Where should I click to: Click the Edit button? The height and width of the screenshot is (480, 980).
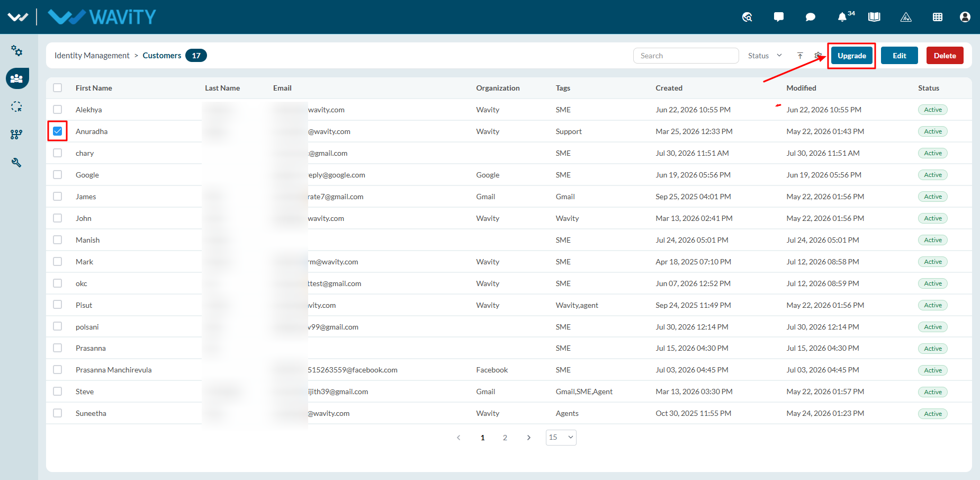900,56
